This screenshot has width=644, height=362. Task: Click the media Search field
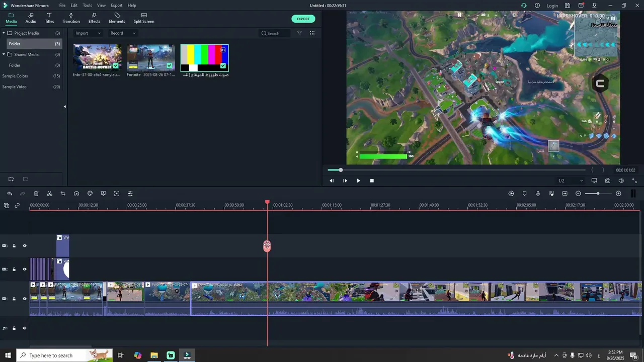point(275,33)
